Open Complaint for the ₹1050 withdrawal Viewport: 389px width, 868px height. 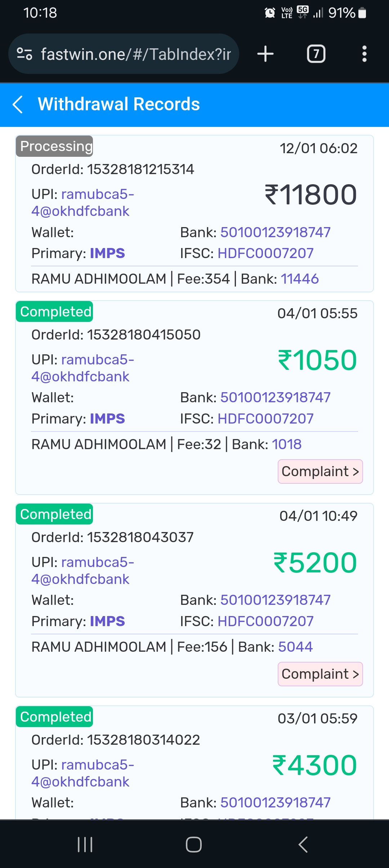(x=320, y=471)
